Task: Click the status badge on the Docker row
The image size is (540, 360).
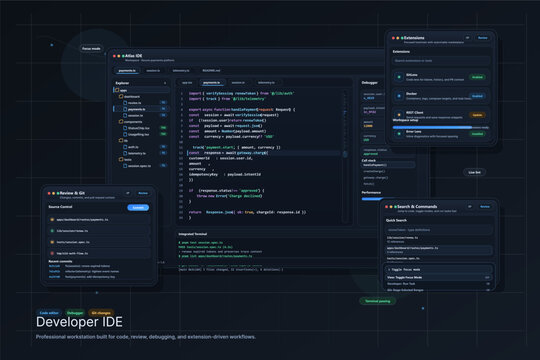Action: point(477,96)
